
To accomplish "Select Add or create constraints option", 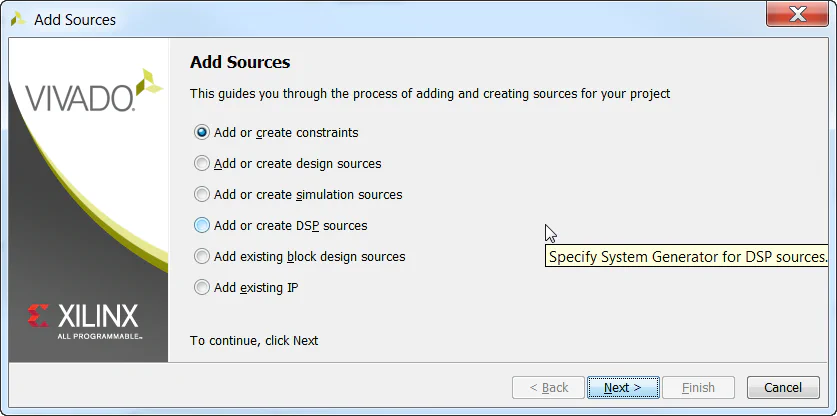I will pos(203,132).
